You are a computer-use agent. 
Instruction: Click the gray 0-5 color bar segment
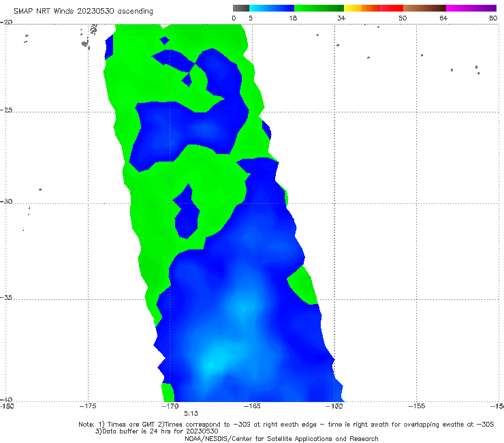[x=241, y=8]
